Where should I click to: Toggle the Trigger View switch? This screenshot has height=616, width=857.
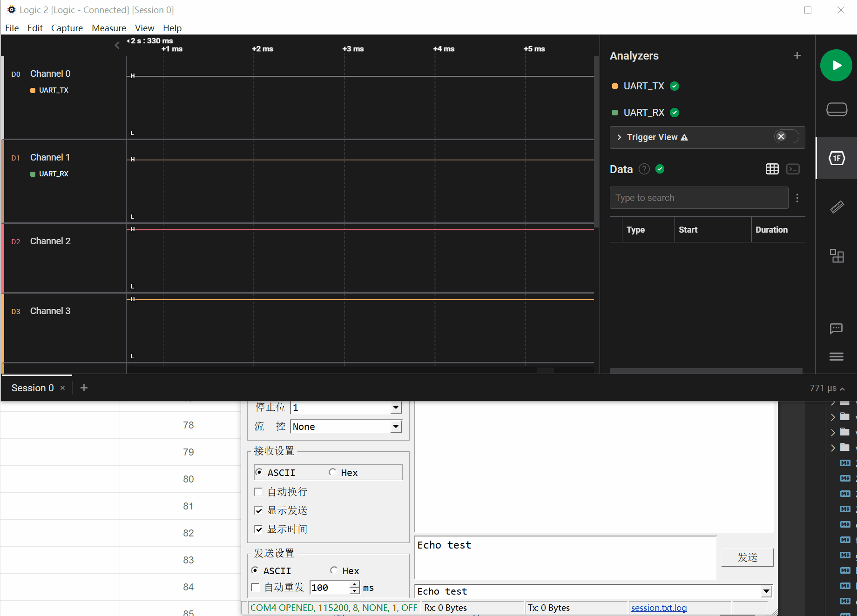tap(786, 136)
